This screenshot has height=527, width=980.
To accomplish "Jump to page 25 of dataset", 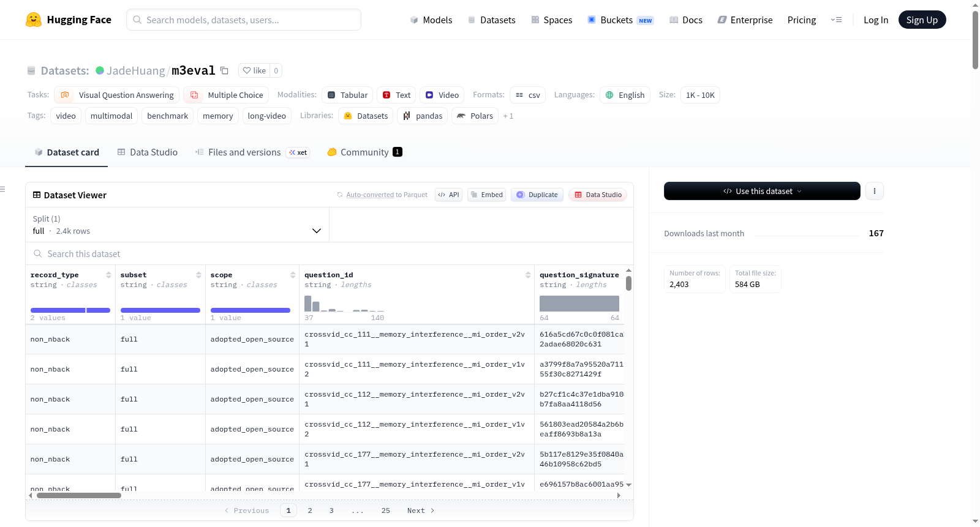I will [x=386, y=510].
